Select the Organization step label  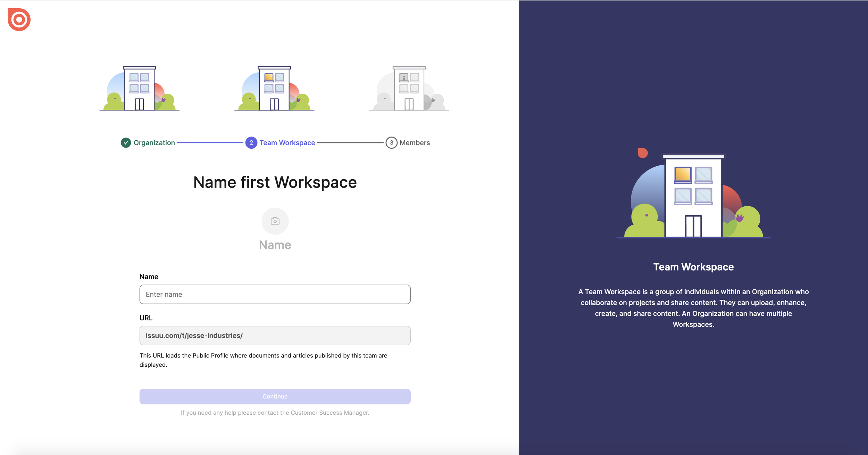coord(154,143)
